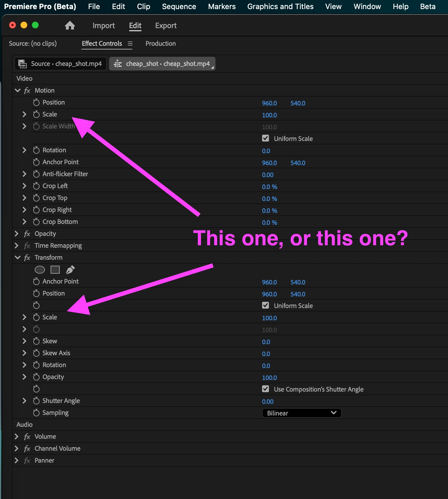Select pen mask tool under Transform

click(70, 269)
